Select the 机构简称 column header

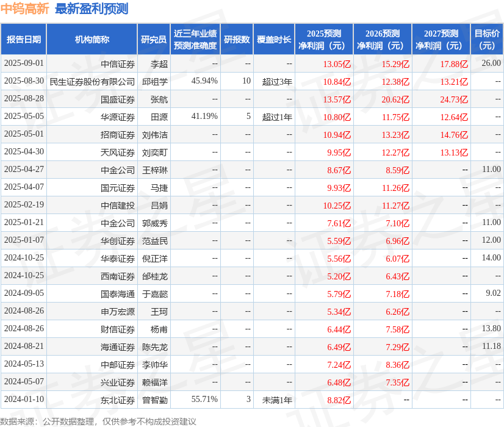[92, 39]
